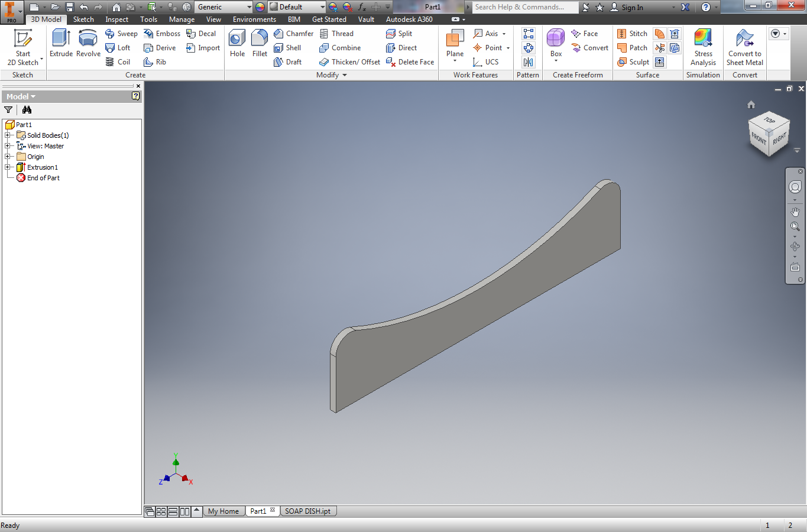Screen dimensions: 807x532
Task: Pick the Rib tool
Action: tap(155, 62)
